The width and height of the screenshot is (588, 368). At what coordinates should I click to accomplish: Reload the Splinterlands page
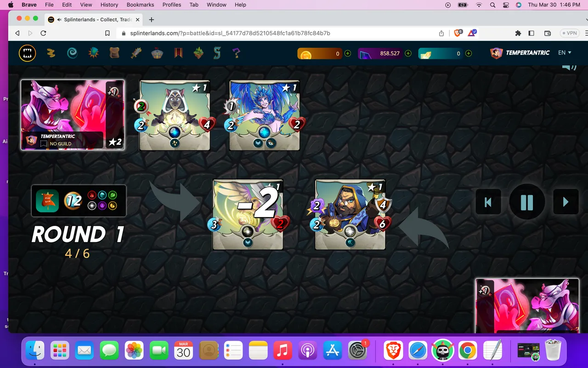pos(43,33)
